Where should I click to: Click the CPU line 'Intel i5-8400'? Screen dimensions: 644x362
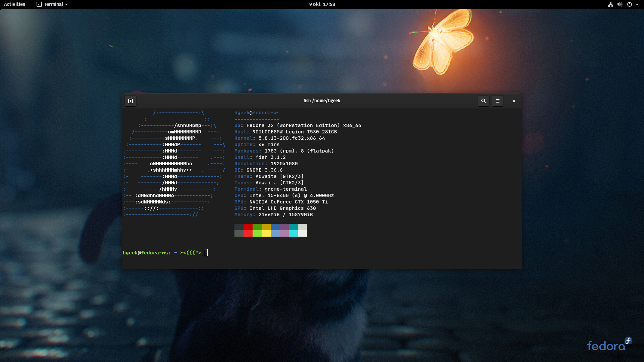coord(269,195)
